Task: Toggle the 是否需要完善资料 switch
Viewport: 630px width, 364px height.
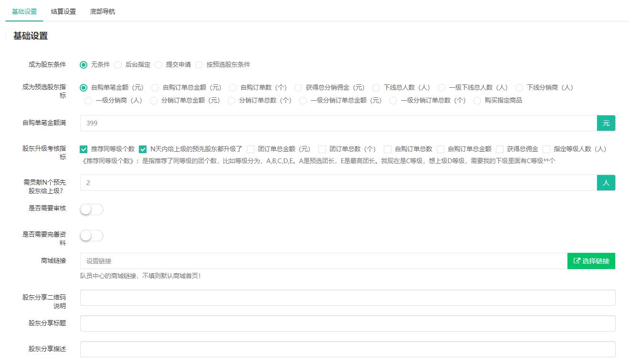Action: (x=92, y=236)
